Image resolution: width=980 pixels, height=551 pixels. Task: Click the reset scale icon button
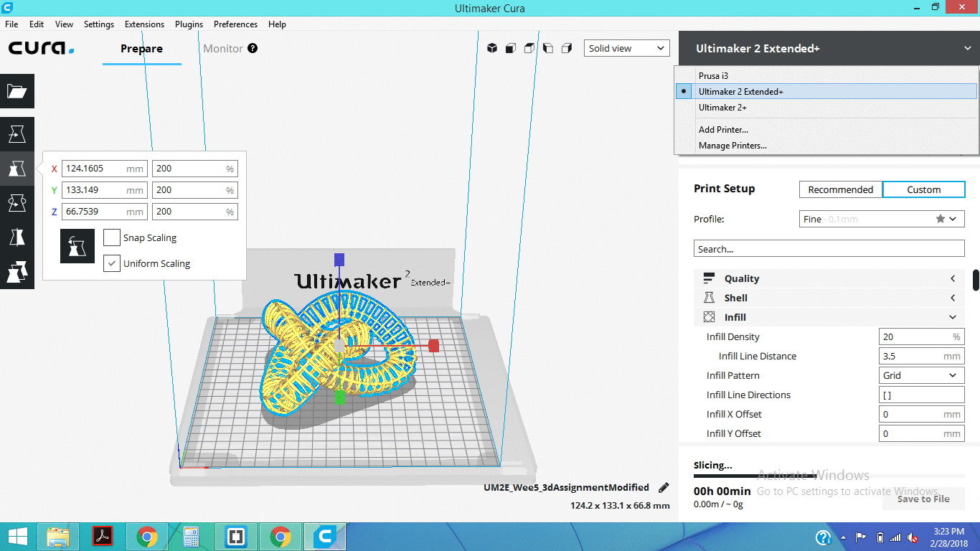pyautogui.click(x=77, y=246)
